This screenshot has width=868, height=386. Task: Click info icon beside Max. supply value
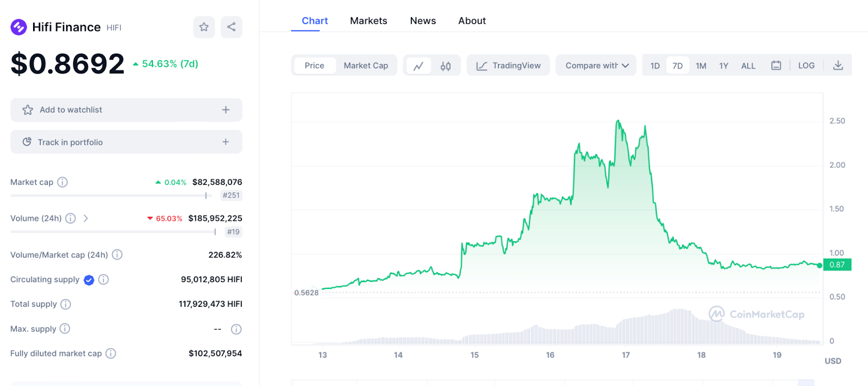tap(236, 329)
